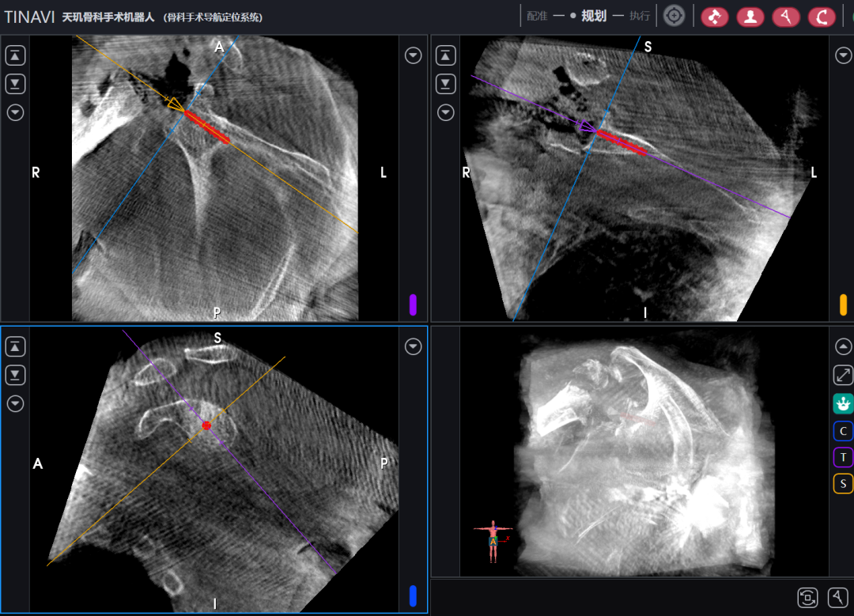The image size is (854, 616).
Task: Toggle the teal 3D bone model button
Action: [843, 404]
